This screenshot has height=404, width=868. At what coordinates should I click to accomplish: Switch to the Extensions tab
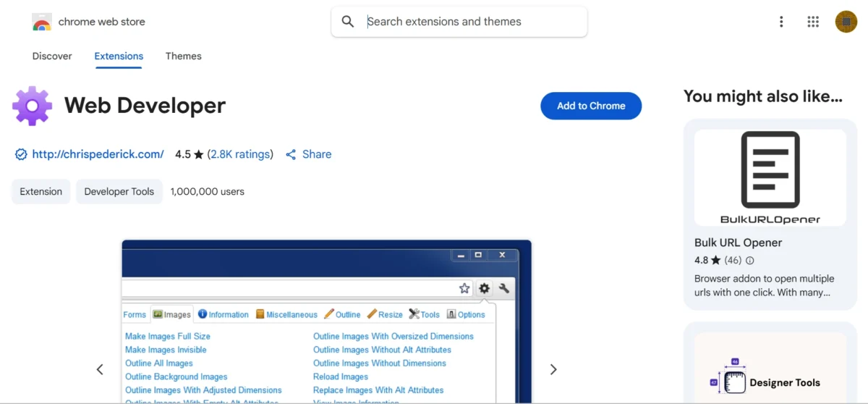pyautogui.click(x=119, y=56)
